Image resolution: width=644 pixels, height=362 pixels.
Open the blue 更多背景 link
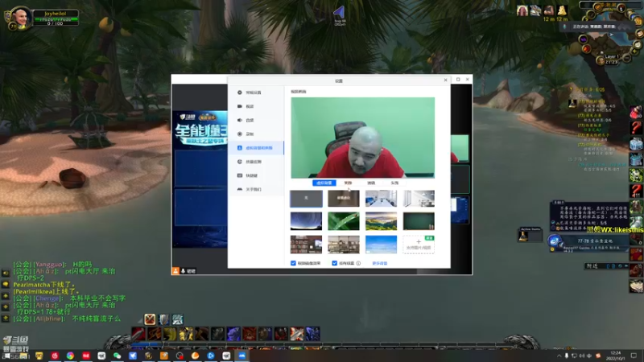click(x=379, y=263)
